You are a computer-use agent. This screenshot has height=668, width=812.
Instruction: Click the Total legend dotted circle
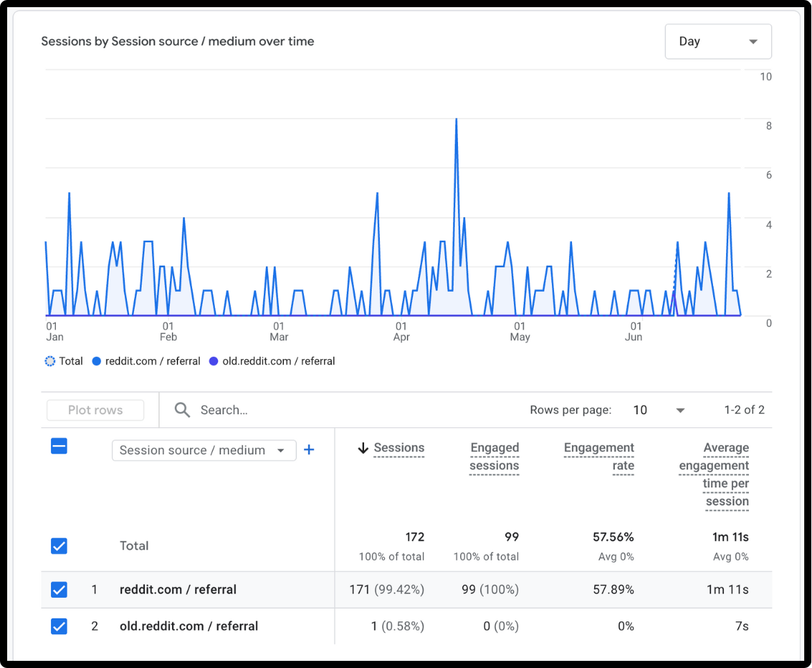pos(49,361)
